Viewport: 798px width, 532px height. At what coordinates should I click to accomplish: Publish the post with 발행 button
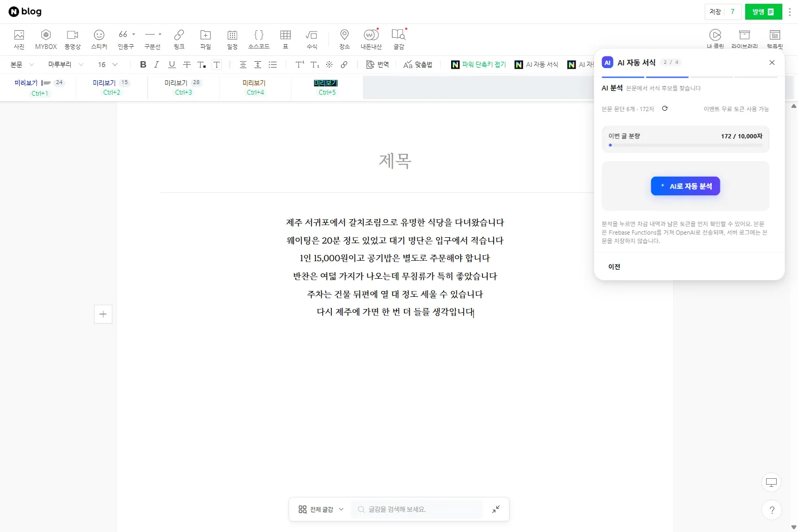click(763, 12)
